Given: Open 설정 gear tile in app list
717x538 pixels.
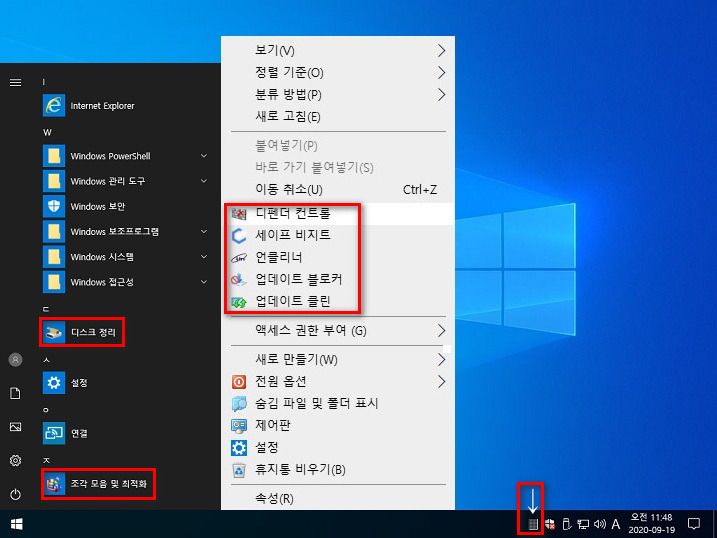Looking at the screenshot, I should [54, 383].
